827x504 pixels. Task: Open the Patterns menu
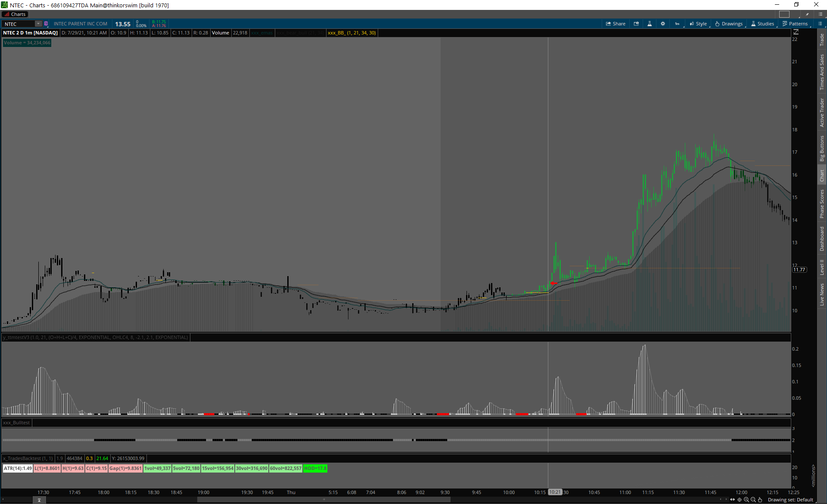tap(795, 24)
